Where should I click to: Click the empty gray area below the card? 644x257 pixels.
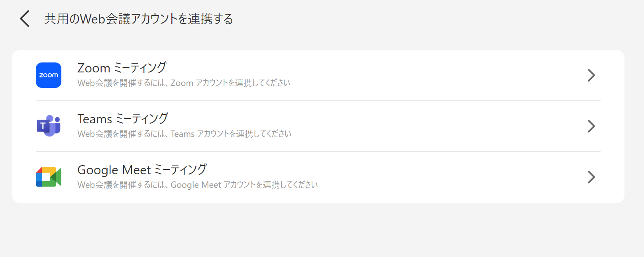(x=318, y=231)
